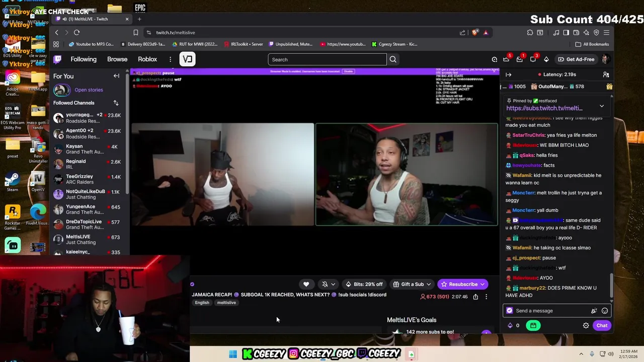Screen dimensions: 644x362
Task: Open the Roblox tab in Twitch nav
Action: 147,59
